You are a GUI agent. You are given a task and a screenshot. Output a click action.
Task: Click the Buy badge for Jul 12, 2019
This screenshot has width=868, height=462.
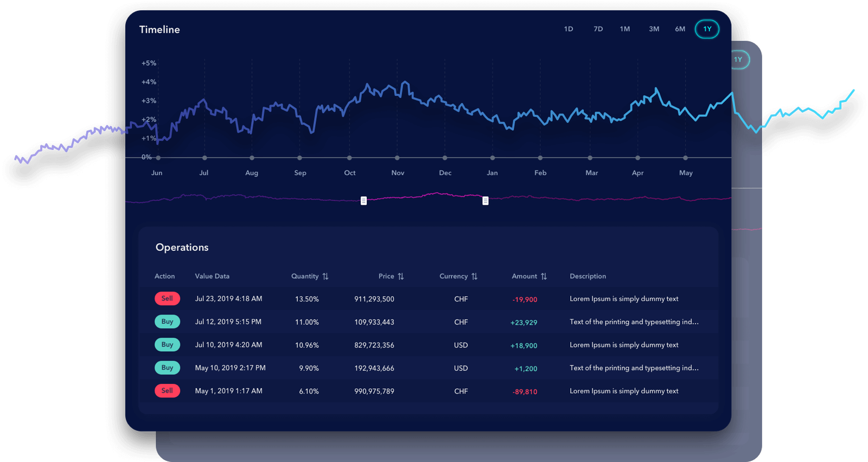click(x=167, y=322)
